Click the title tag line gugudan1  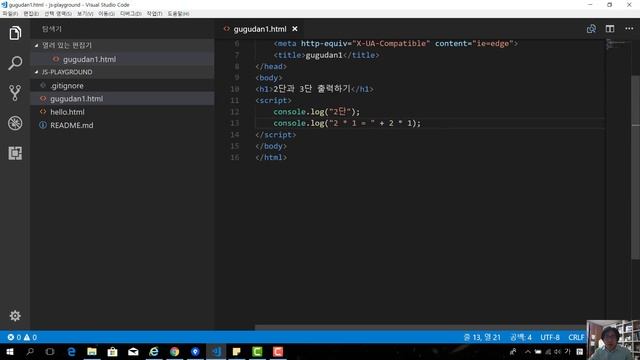pos(326,55)
